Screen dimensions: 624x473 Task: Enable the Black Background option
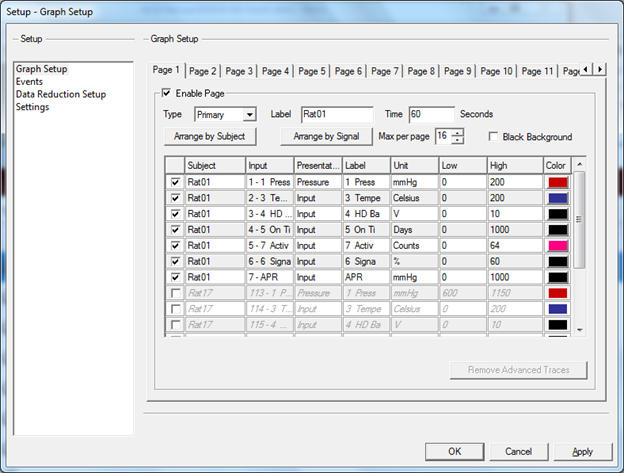coord(494,136)
